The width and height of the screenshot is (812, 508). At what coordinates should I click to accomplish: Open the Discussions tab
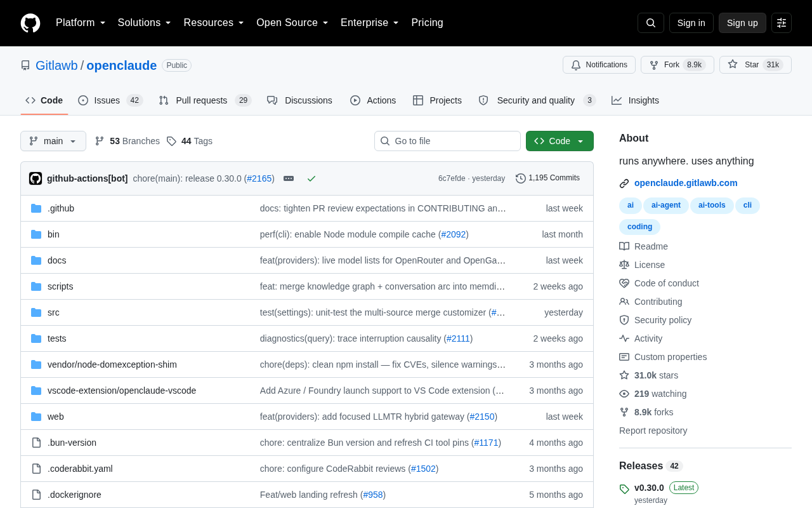(x=299, y=100)
